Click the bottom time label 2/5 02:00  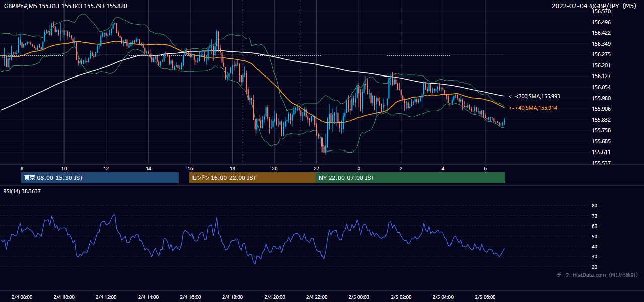pyautogui.click(x=401, y=297)
